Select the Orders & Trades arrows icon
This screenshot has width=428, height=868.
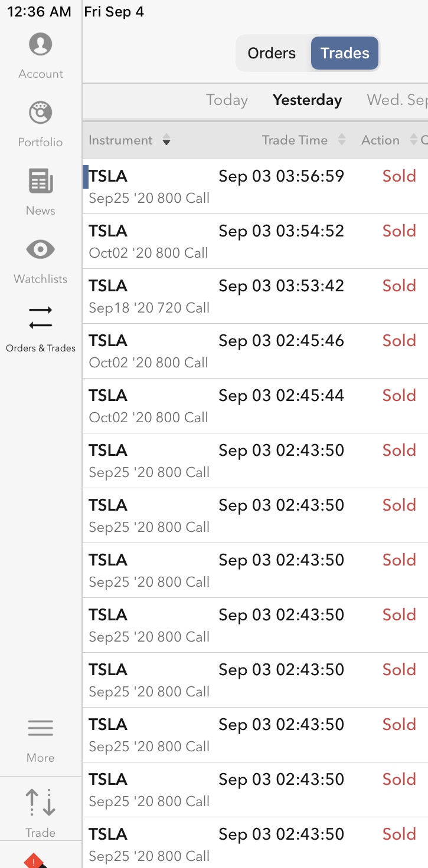(x=40, y=318)
